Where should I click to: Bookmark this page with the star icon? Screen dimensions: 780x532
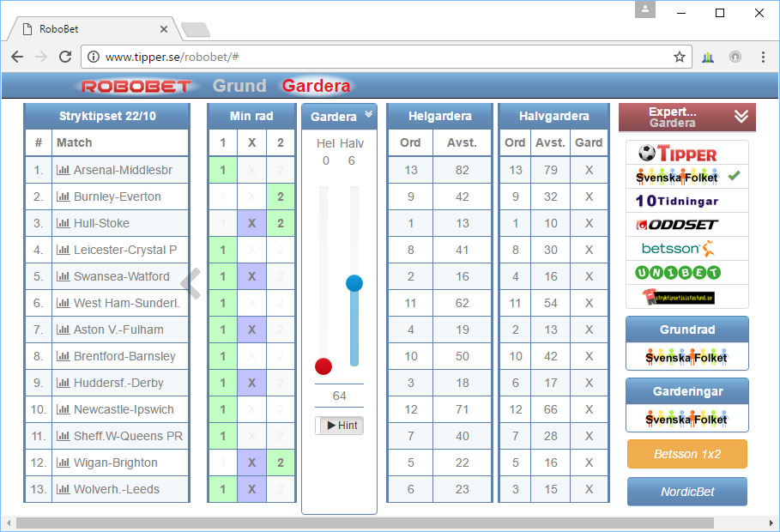coord(679,57)
